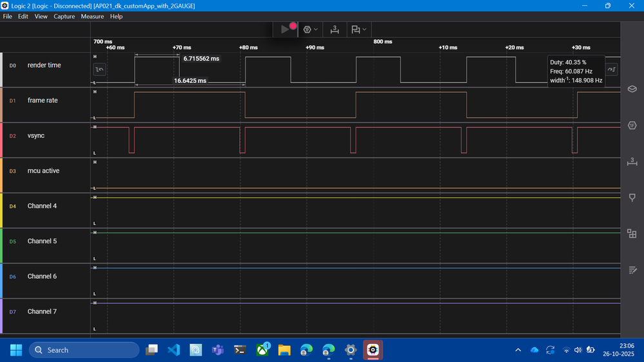Jump to previous edge on render time
Viewport: 644px width, 362px height.
[99, 70]
